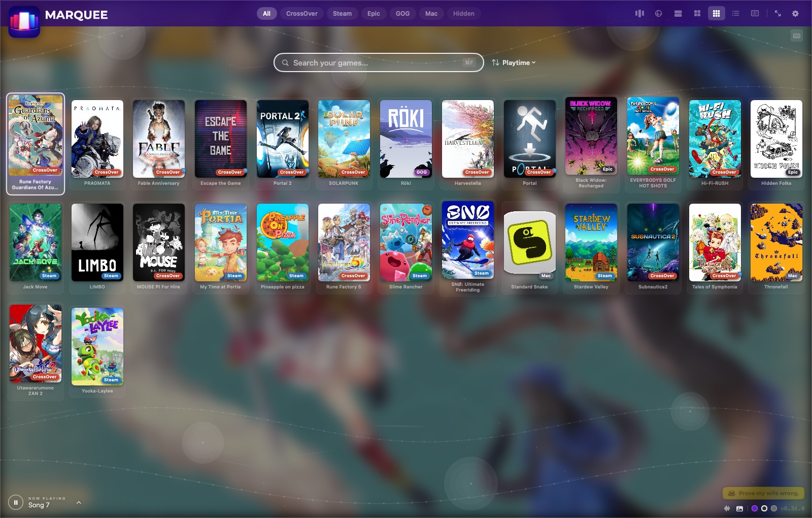Select the Röki game cover

[406, 139]
